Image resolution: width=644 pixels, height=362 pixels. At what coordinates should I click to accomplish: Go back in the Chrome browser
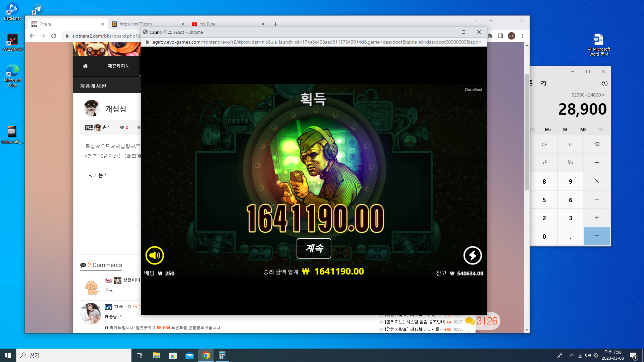pyautogui.click(x=32, y=36)
